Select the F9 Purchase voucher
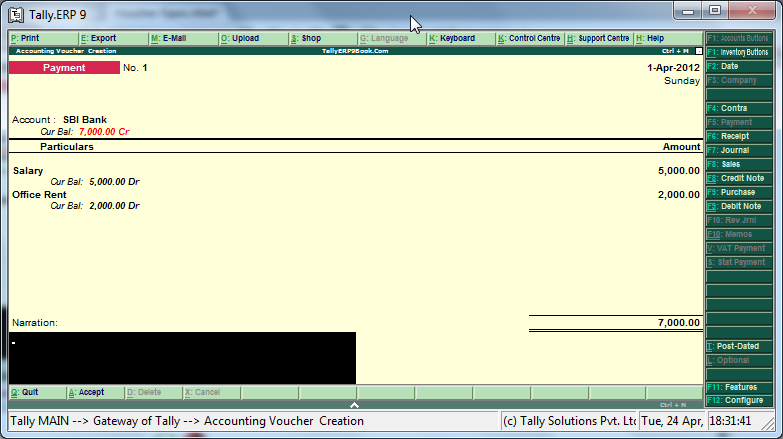This screenshot has height=439, width=783. pyautogui.click(x=739, y=192)
